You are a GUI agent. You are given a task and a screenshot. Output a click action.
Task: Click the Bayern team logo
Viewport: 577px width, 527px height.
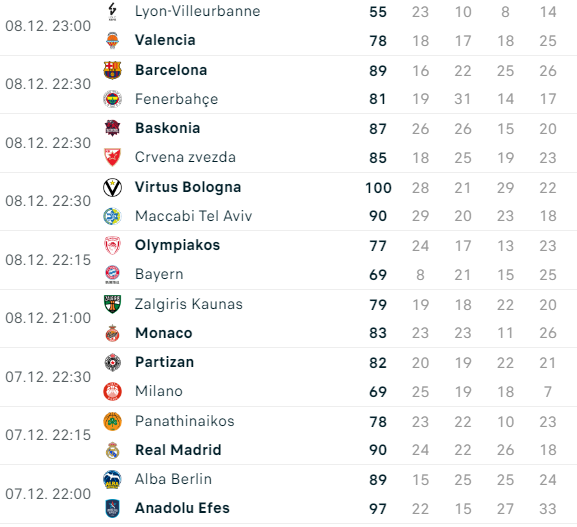coord(112,274)
